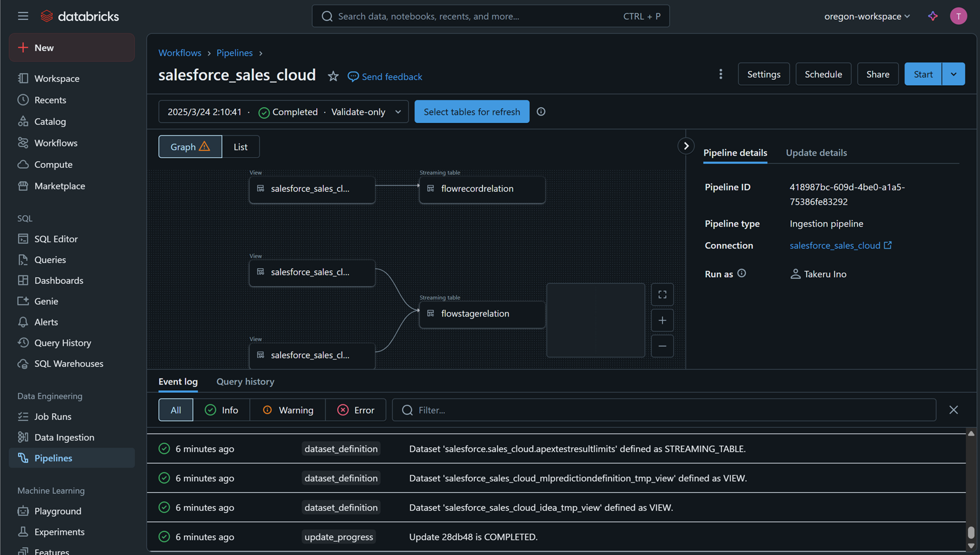Image resolution: width=980 pixels, height=555 pixels.
Task: Filter event log to Error events
Action: point(356,410)
